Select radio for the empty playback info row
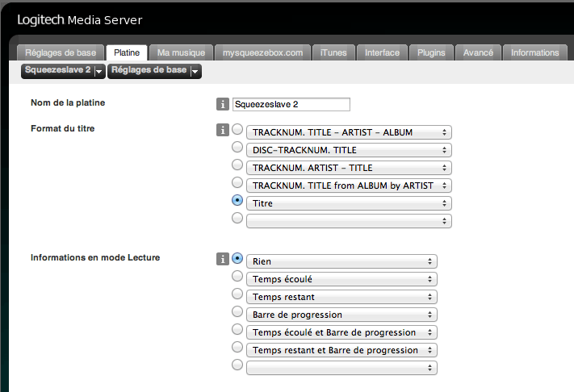The height and width of the screenshot is (392, 574). (x=237, y=365)
